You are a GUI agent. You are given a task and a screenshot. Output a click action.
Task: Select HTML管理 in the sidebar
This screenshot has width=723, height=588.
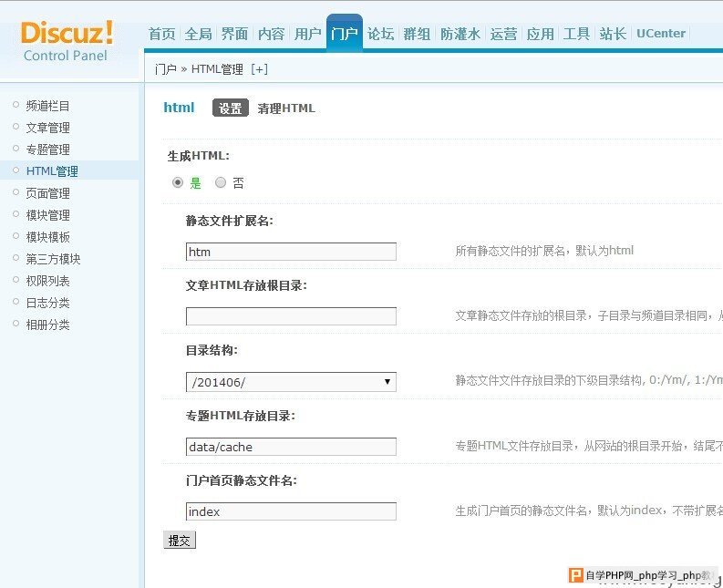coord(52,171)
